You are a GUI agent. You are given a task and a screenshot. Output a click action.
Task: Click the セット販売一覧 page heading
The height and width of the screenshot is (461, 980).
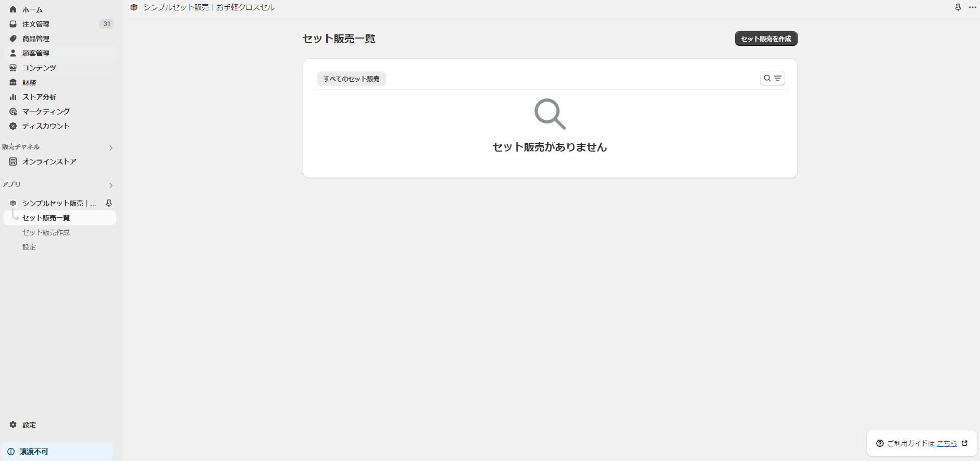point(339,39)
